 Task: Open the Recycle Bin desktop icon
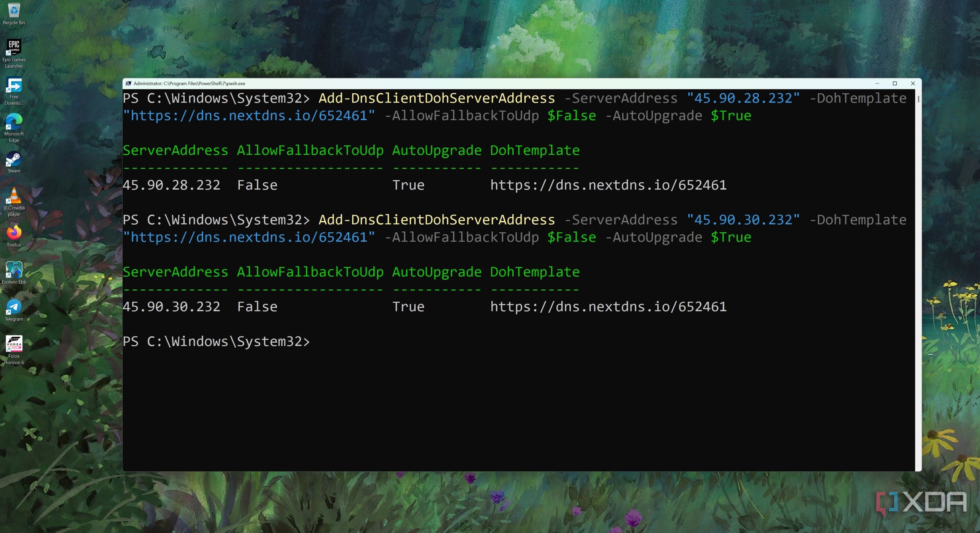coord(14,14)
